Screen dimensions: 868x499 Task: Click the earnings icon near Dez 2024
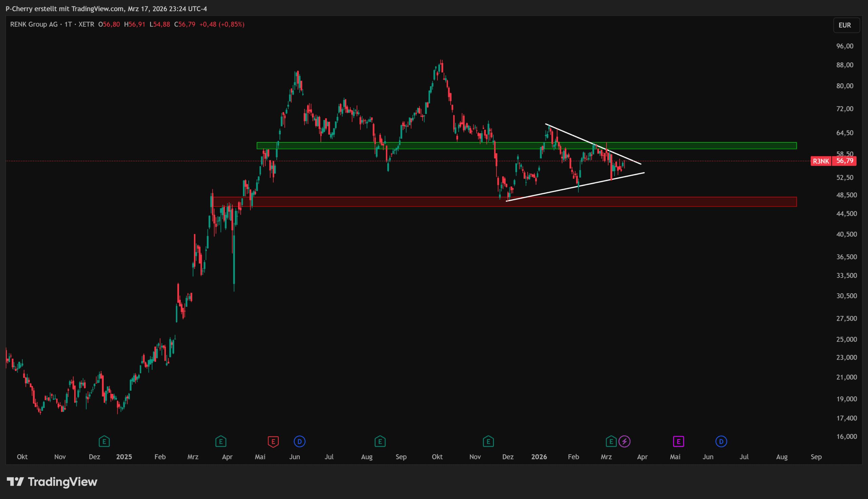104,441
